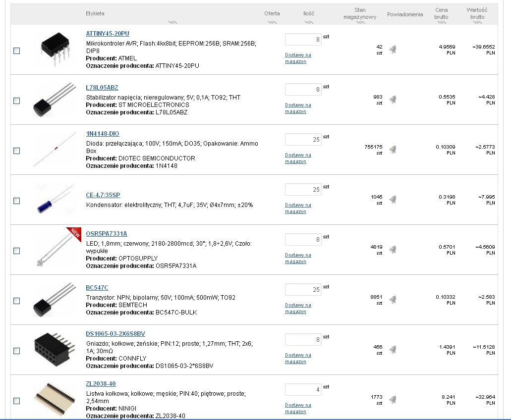The height and width of the screenshot is (420, 511).
Task: Sort by Cena brutto column arrows
Action: [441, 22]
